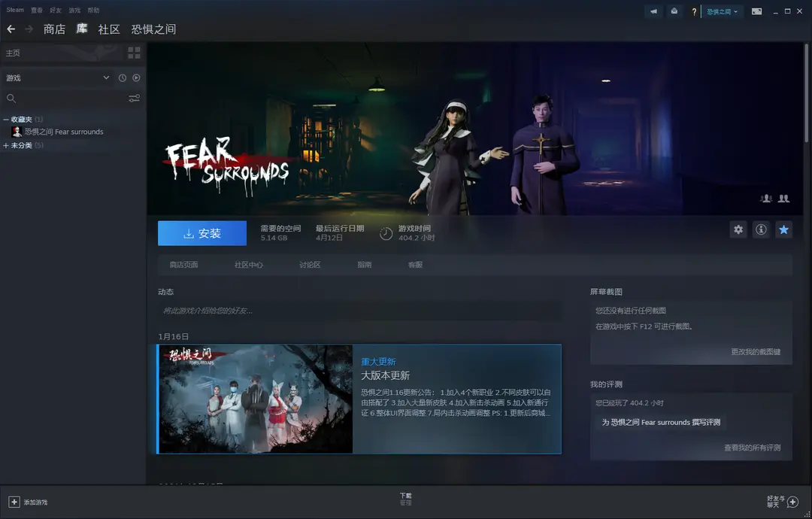Open the 讨论区 link
This screenshot has height=519, width=812.
point(310,265)
